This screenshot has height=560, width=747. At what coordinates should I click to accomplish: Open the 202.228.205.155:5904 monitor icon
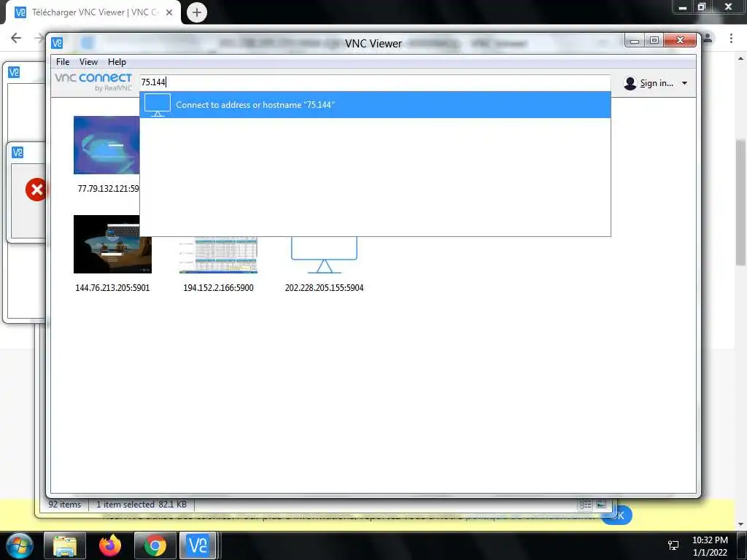click(325, 254)
